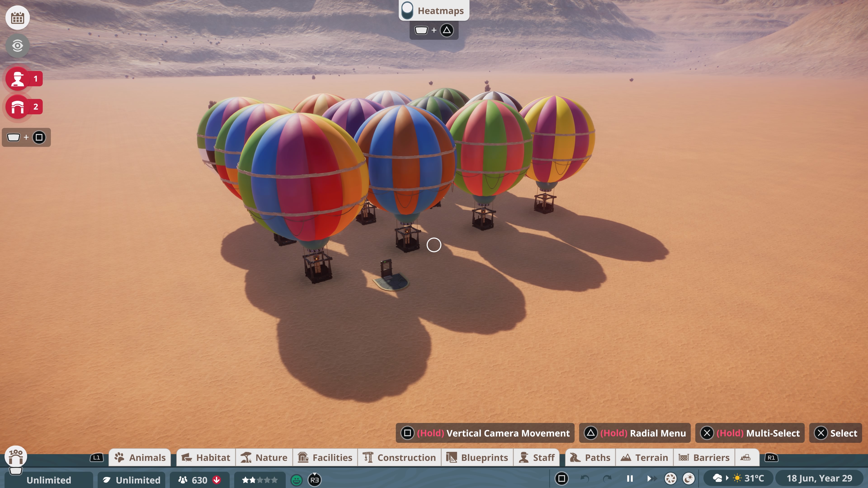The width and height of the screenshot is (868, 488).
Task: Click the Heatmaps touchpad plus triangle shortcut hint
Action: pyautogui.click(x=434, y=30)
